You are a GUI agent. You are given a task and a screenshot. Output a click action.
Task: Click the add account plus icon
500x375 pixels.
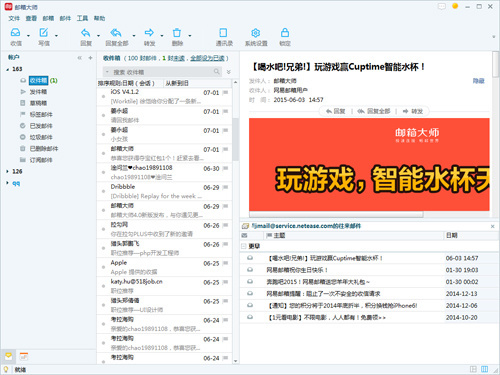point(90,58)
